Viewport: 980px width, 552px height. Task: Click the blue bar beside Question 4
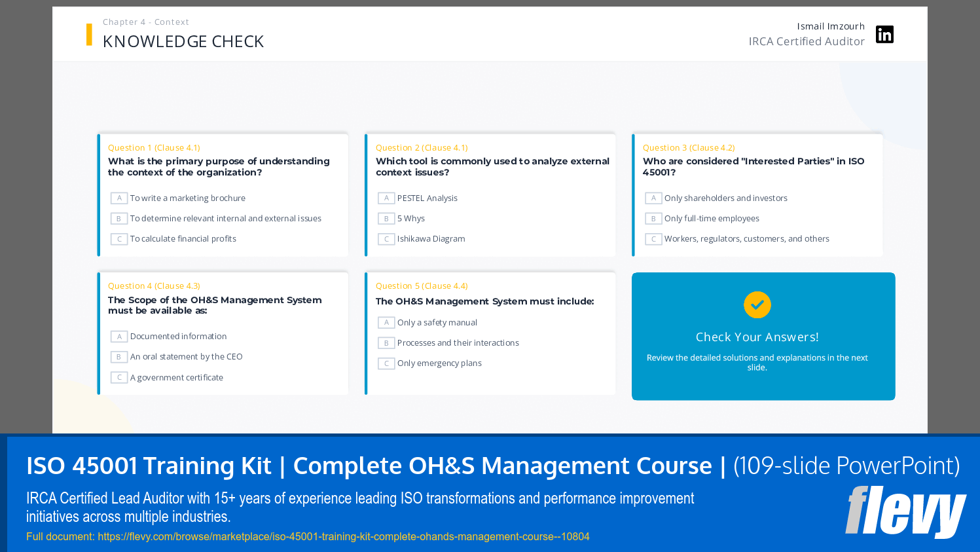click(99, 332)
